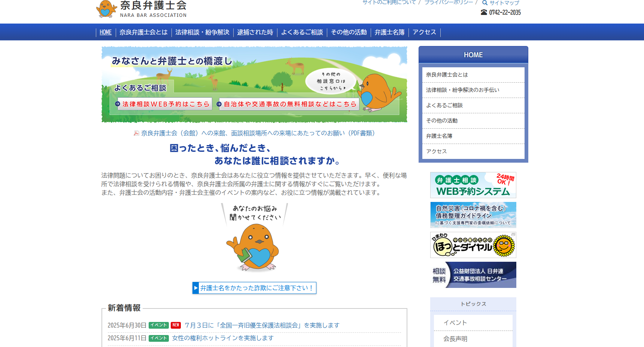
Task: Click the その他の相談窓口はこちらから bubble
Action: pyautogui.click(x=331, y=81)
